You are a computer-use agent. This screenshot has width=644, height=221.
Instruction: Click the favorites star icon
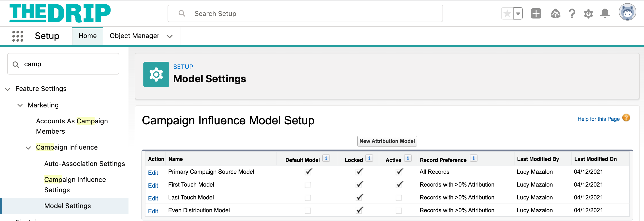point(507,14)
